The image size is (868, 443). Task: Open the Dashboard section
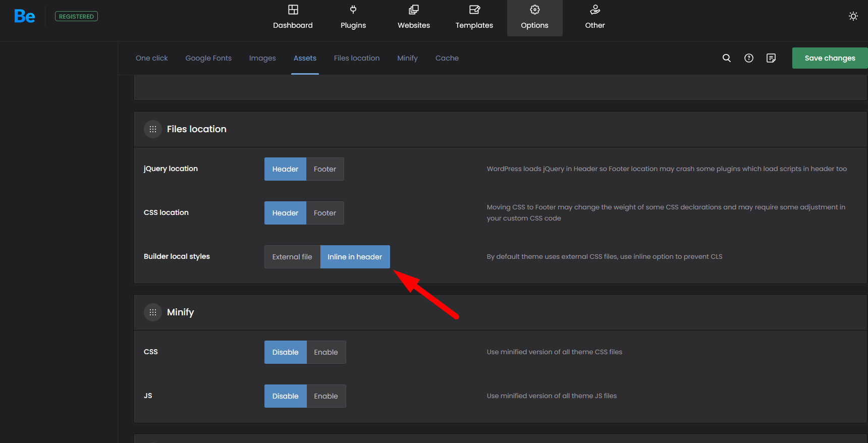(x=293, y=18)
